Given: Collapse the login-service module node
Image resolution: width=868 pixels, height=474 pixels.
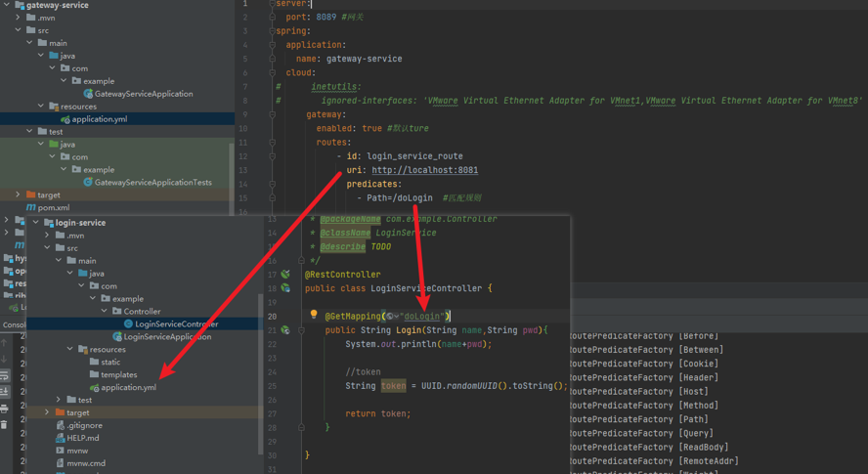Looking at the screenshot, I should click(x=36, y=222).
